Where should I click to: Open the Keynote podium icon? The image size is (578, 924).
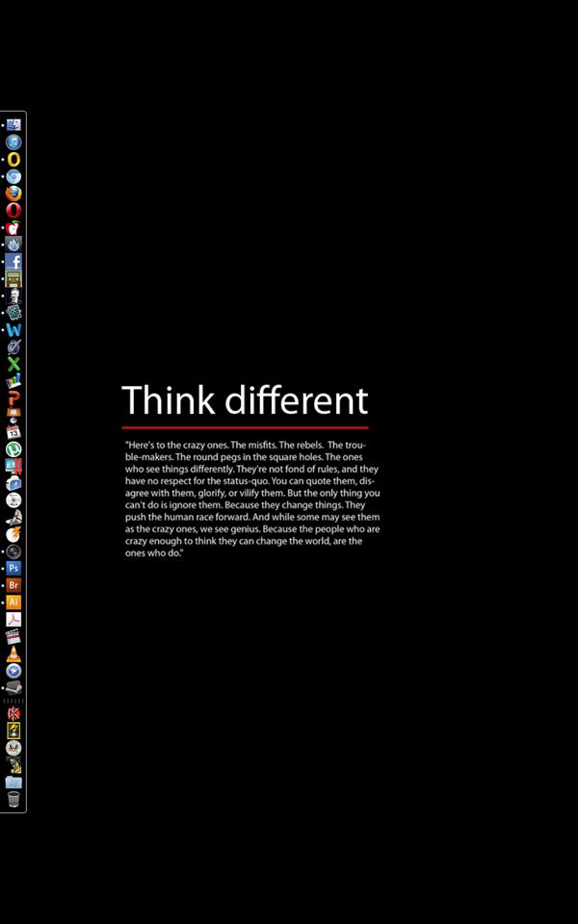(x=13, y=416)
